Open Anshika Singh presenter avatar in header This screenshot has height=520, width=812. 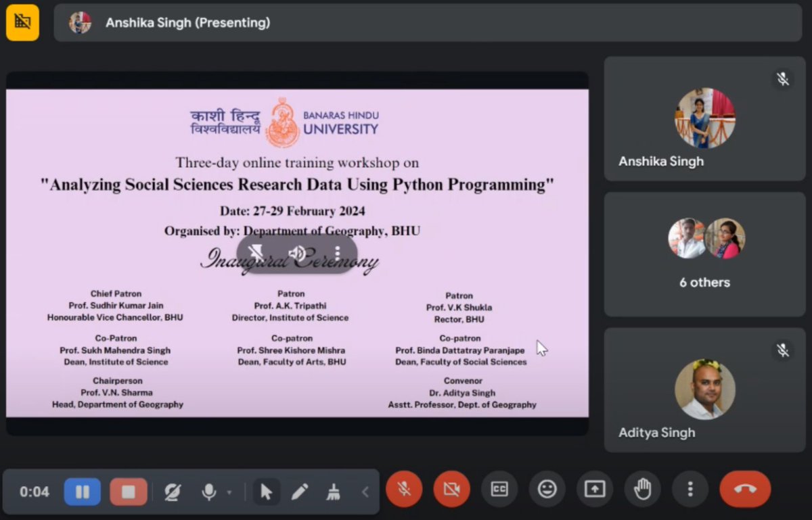[x=80, y=22]
